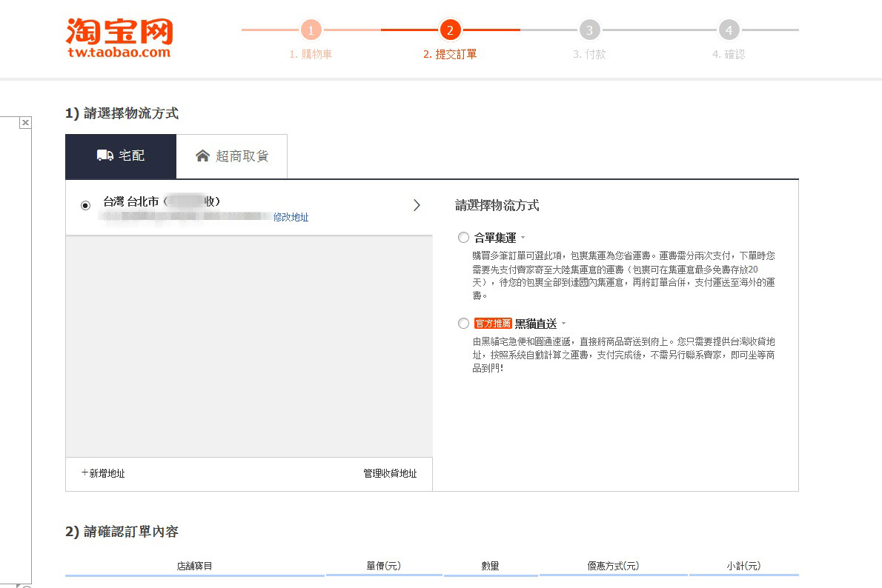This screenshot has width=882, height=588.
Task: Click the 1. 購物車 step label
Action: pyautogui.click(x=311, y=55)
